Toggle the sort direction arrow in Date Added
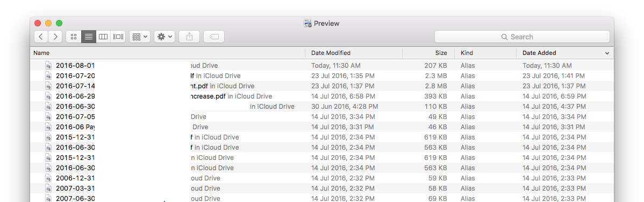 pyautogui.click(x=607, y=53)
